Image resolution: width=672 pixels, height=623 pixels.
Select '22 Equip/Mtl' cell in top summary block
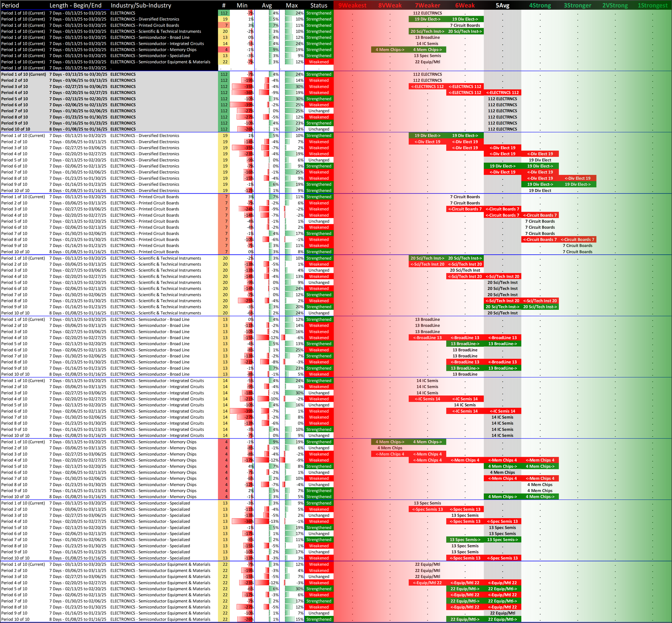[x=427, y=62]
